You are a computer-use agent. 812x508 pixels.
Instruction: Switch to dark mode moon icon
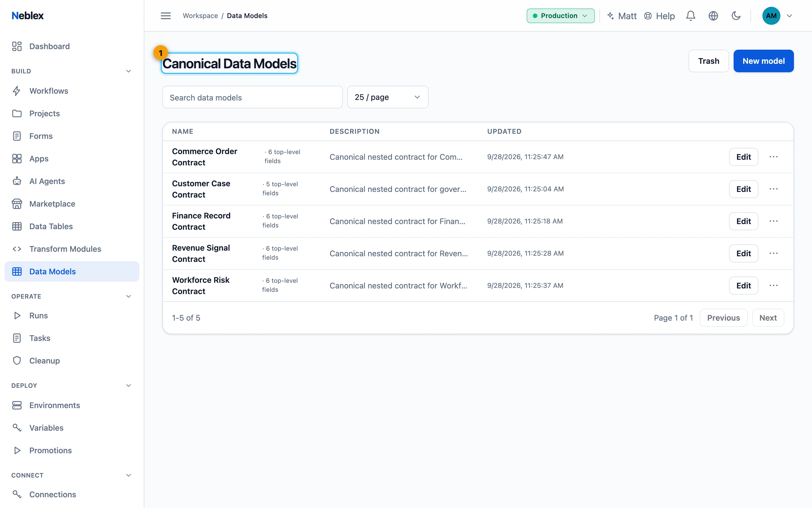click(x=736, y=16)
